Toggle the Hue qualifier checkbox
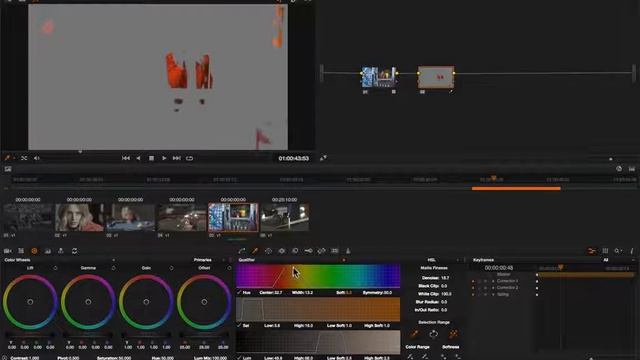640x360 pixels. click(239, 293)
